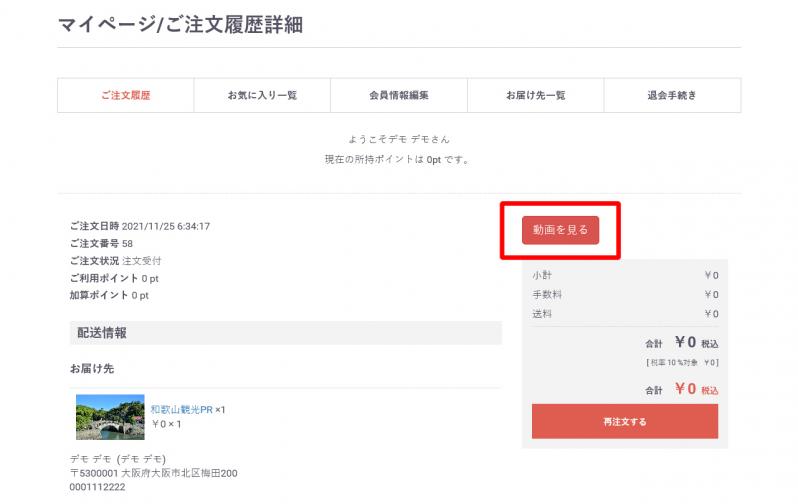
Task: Follow the 和歌山観光PR product link
Action: (181, 409)
